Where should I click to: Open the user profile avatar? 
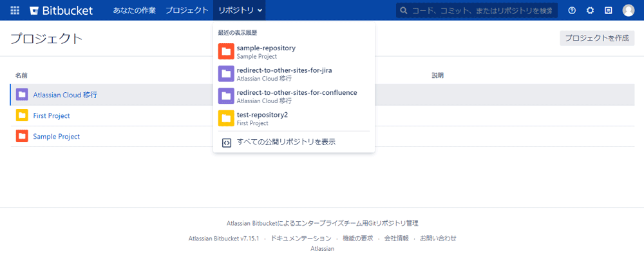click(x=629, y=10)
